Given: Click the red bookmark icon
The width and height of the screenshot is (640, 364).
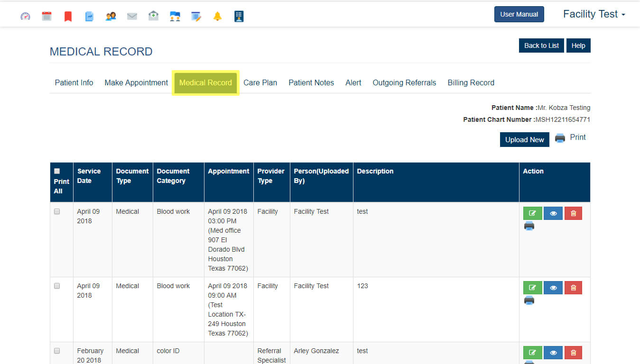Looking at the screenshot, I should [x=68, y=17].
